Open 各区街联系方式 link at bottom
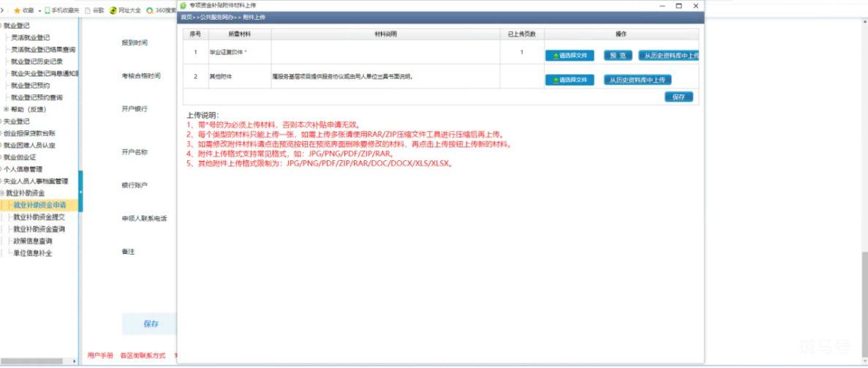The image size is (868, 368). (x=143, y=356)
